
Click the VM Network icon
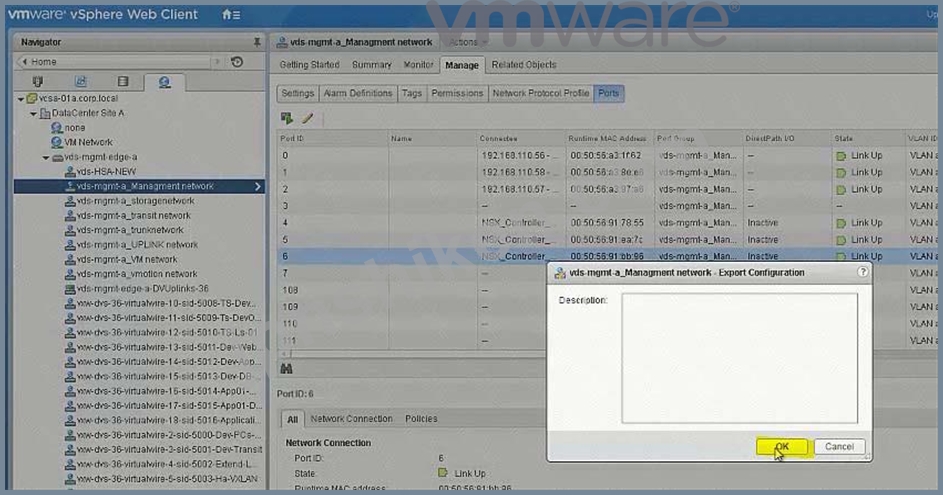coord(57,143)
